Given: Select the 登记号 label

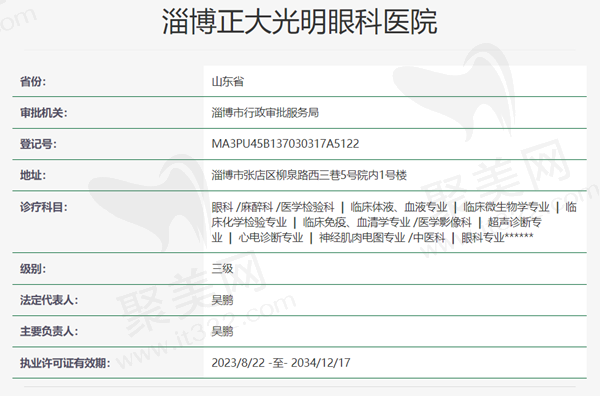Looking at the screenshot, I should [x=38, y=144].
